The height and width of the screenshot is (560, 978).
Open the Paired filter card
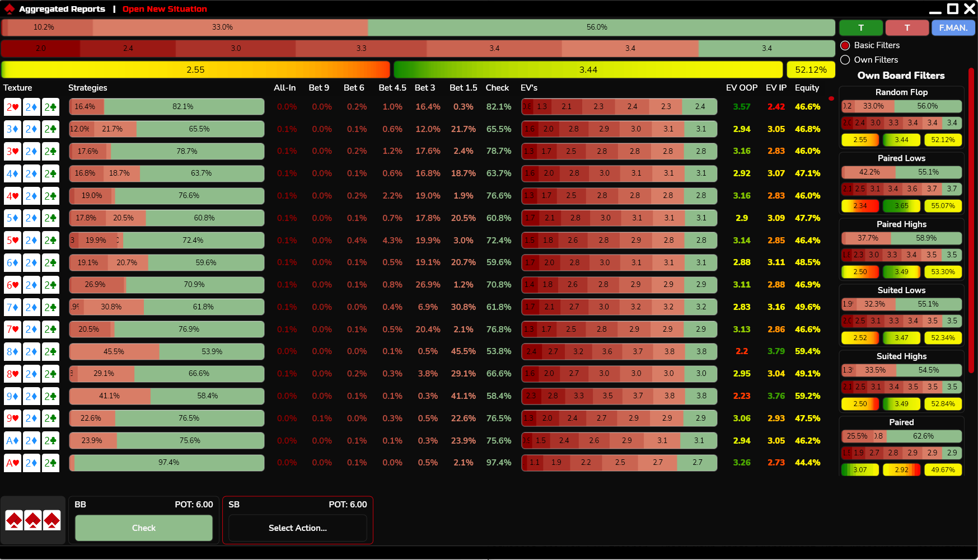901,446
